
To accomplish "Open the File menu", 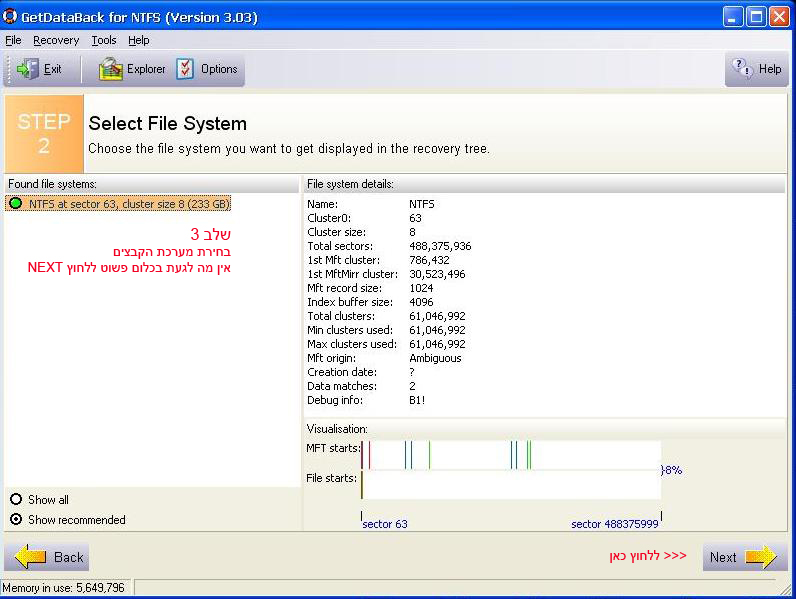I will (13, 40).
